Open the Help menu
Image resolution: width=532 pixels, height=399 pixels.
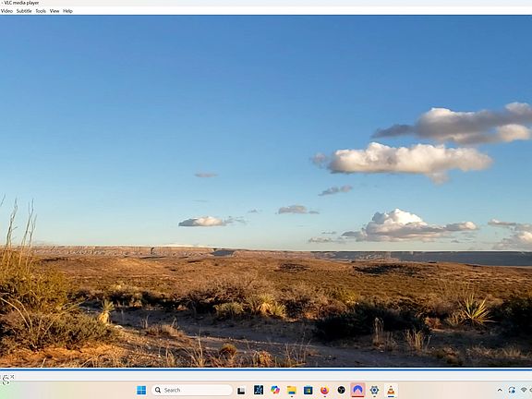click(x=67, y=11)
